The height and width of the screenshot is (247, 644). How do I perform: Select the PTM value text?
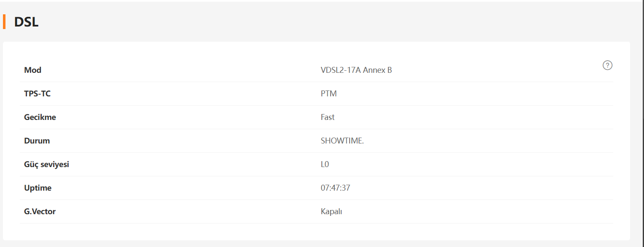pyautogui.click(x=329, y=94)
